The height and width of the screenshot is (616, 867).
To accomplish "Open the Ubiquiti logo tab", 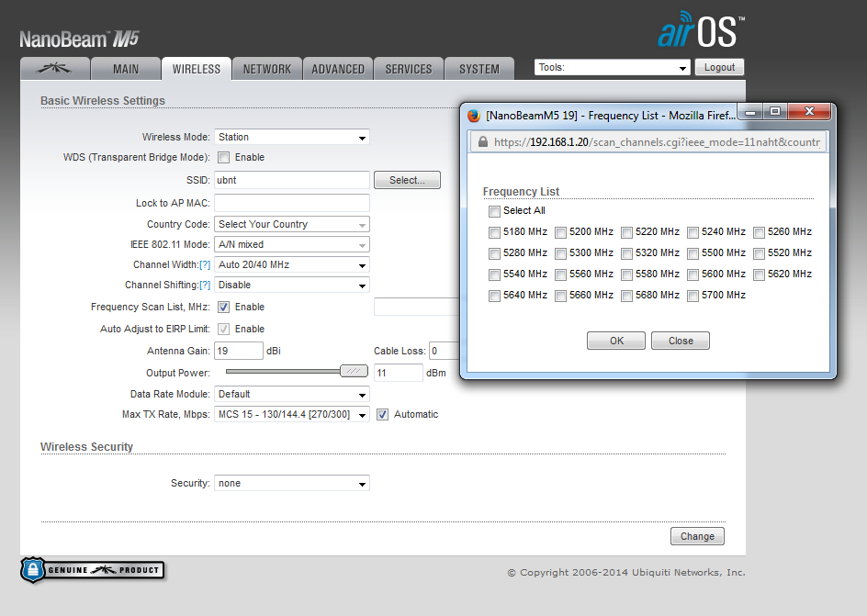I will [55, 69].
